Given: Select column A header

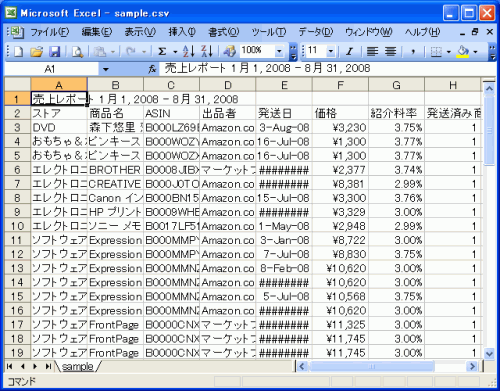Looking at the screenshot, I should coord(59,85).
